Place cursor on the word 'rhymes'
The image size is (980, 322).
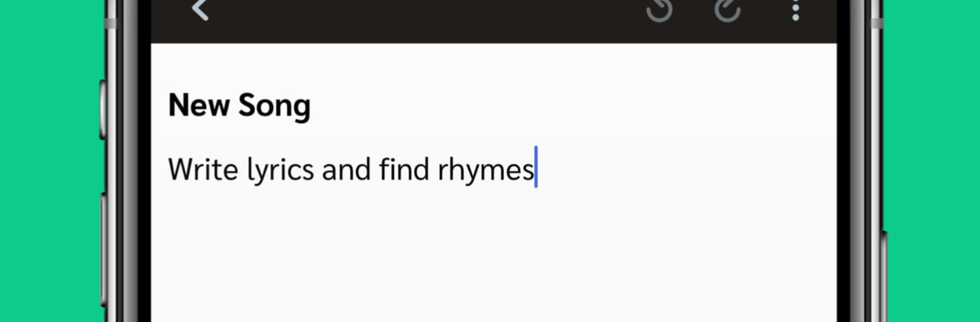click(x=485, y=169)
